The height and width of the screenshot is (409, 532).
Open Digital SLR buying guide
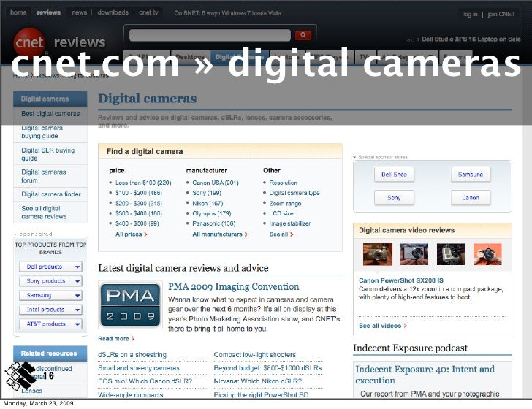click(47, 154)
